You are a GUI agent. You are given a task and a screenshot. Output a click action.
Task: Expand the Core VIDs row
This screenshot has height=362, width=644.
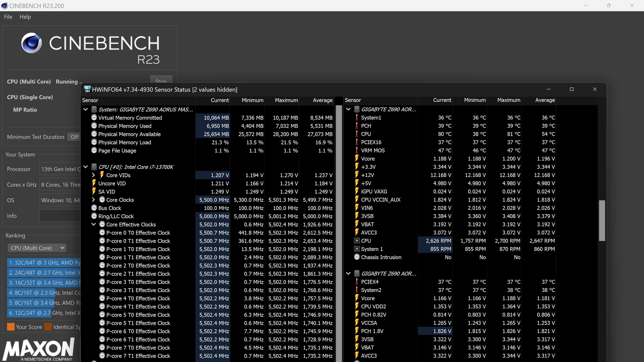(94, 175)
